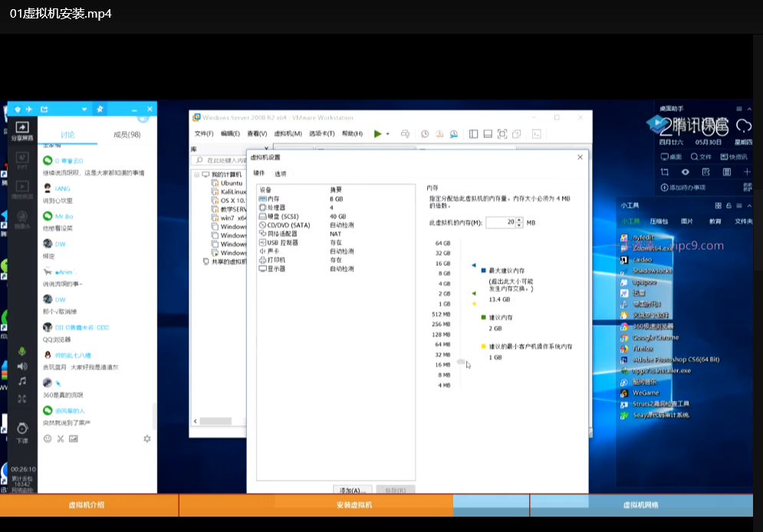Click the send image icon in chat

coord(74,438)
